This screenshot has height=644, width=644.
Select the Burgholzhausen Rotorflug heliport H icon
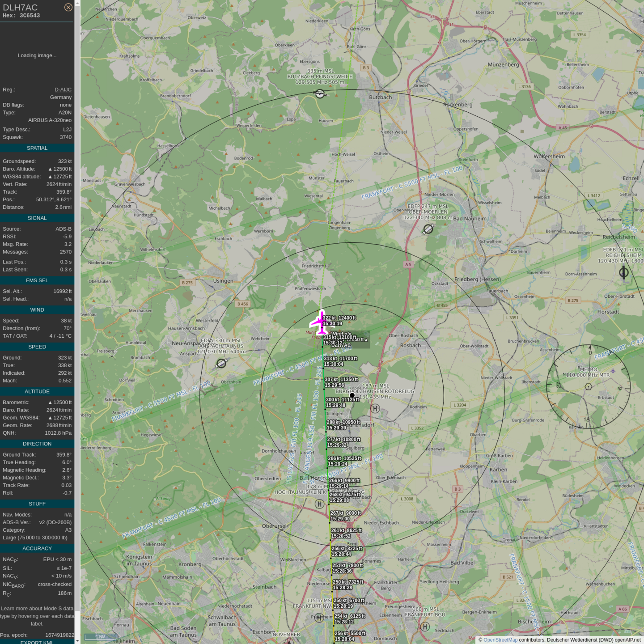(x=375, y=408)
